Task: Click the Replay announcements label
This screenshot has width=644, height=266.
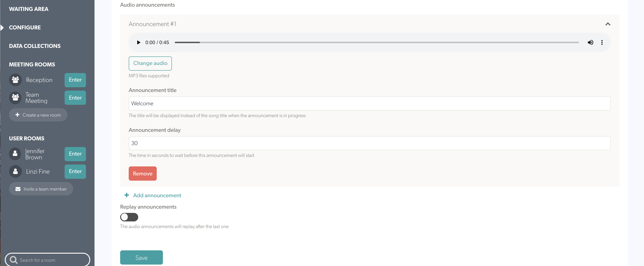Action: coord(148,207)
